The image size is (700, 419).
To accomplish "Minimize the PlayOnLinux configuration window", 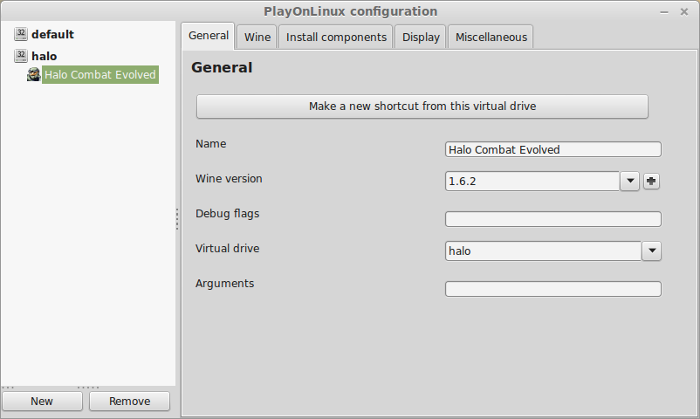I will tap(664, 12).
